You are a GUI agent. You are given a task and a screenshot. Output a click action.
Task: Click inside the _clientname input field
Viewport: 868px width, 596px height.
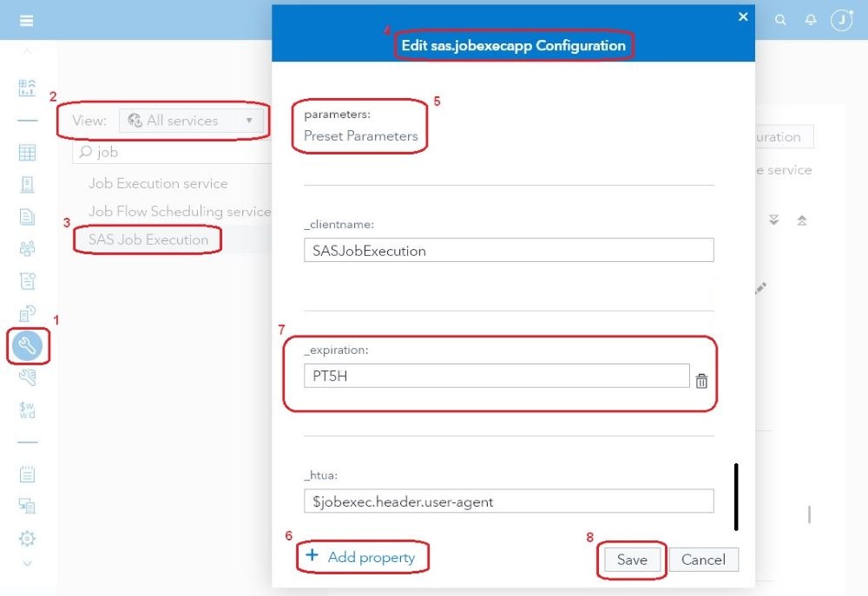508,250
